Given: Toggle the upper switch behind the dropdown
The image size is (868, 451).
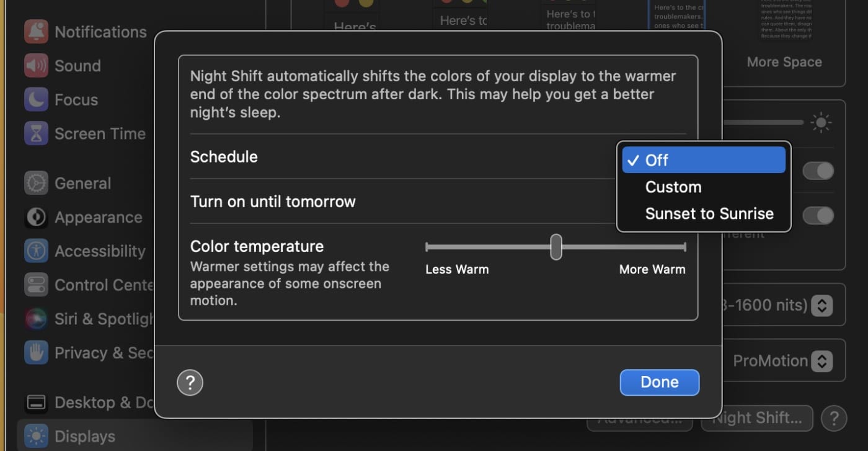Looking at the screenshot, I should click(x=818, y=171).
